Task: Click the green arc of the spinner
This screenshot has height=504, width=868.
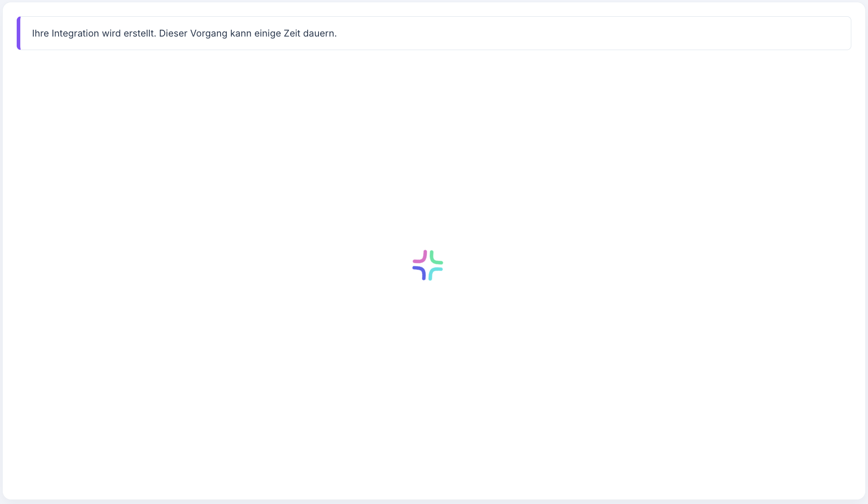Action: (x=434, y=259)
